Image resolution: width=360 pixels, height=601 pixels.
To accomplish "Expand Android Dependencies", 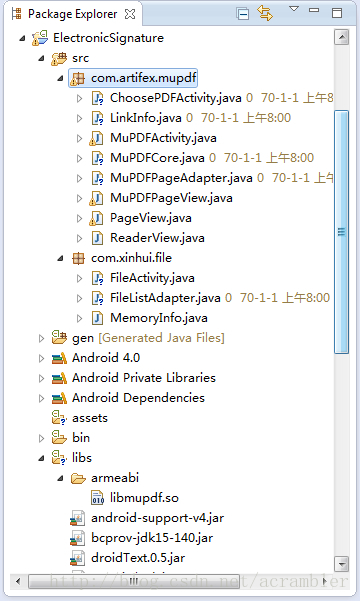I will (x=41, y=398).
